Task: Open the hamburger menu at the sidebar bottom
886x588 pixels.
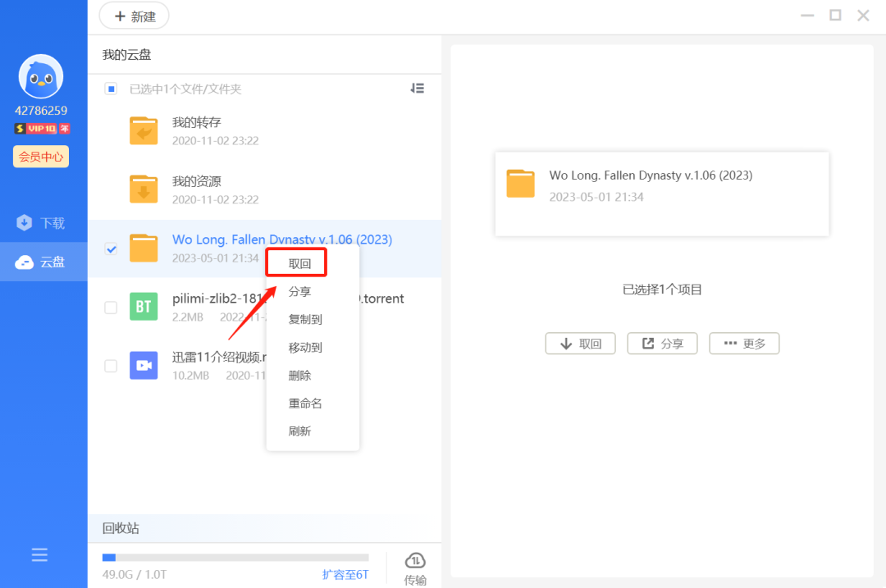Action: pyautogui.click(x=39, y=554)
